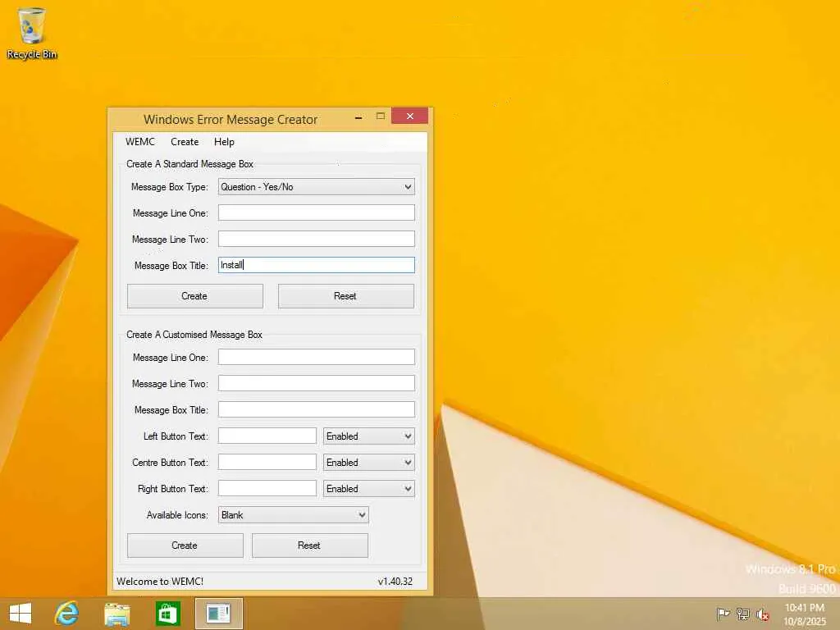This screenshot has height=630, width=840.
Task: Click Create in the customised message section
Action: click(x=185, y=546)
